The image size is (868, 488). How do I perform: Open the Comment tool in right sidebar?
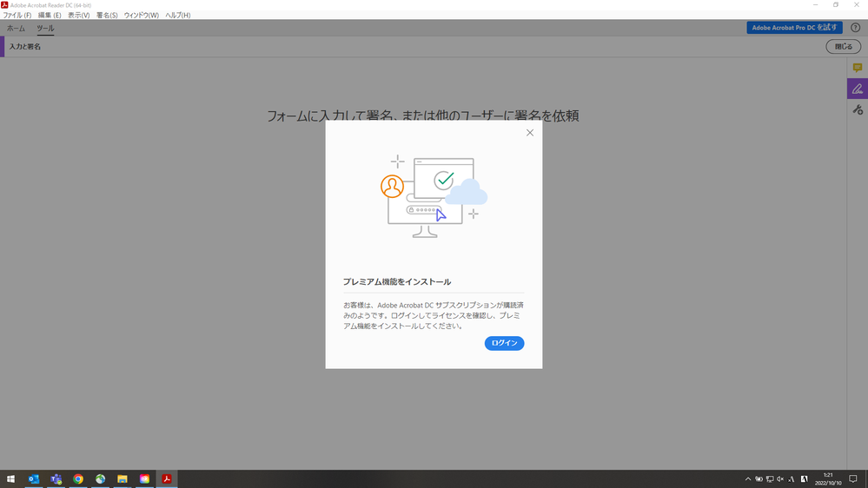pyautogui.click(x=858, y=68)
